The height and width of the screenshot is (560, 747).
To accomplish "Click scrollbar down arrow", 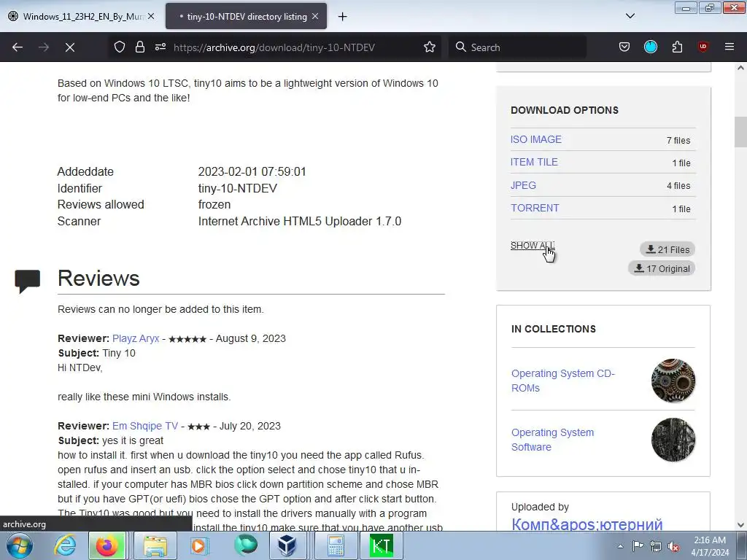I will point(740,525).
